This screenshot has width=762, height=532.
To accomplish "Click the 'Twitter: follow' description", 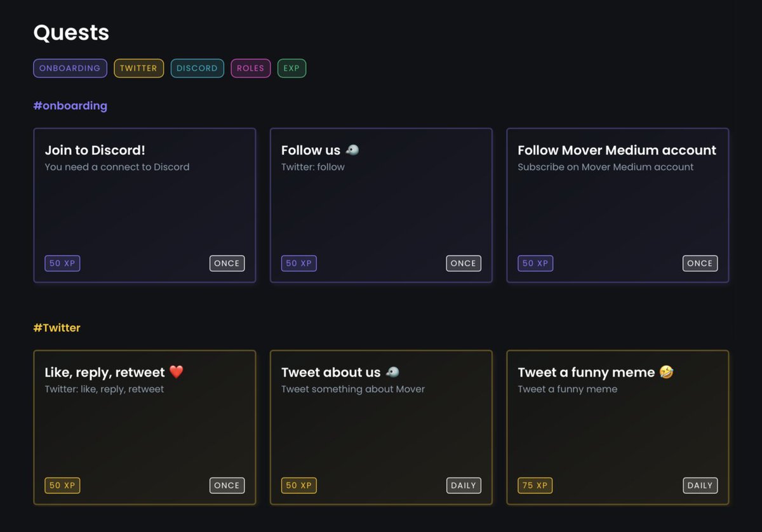I will coord(313,167).
